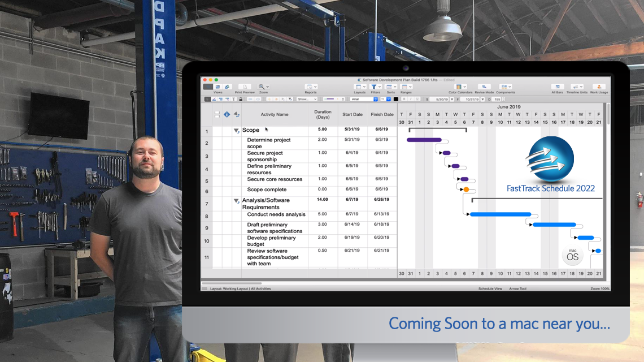644x362 pixels.
Task: Select the Zoom magnifier icon
Action: pos(261,87)
